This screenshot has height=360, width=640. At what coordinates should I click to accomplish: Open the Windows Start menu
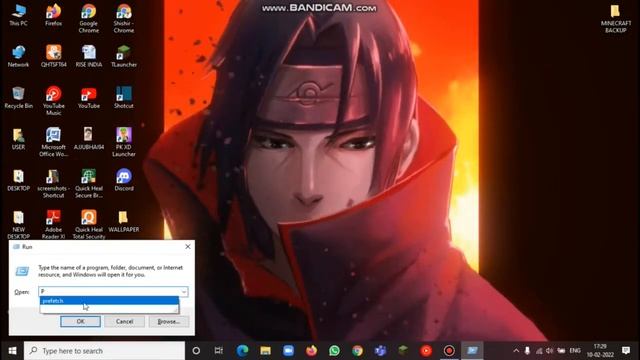pyautogui.click(x=12, y=351)
